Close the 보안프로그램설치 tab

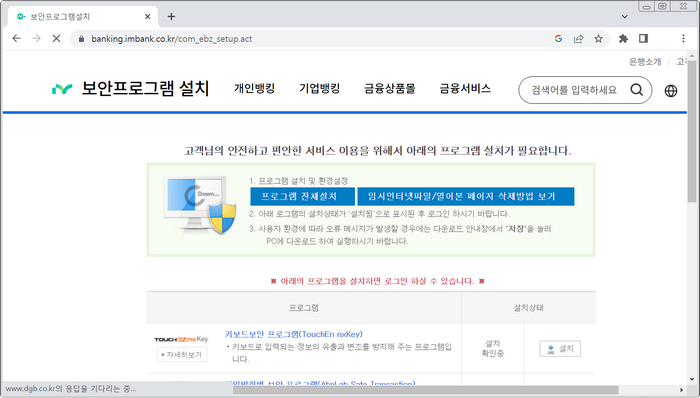[x=148, y=17]
